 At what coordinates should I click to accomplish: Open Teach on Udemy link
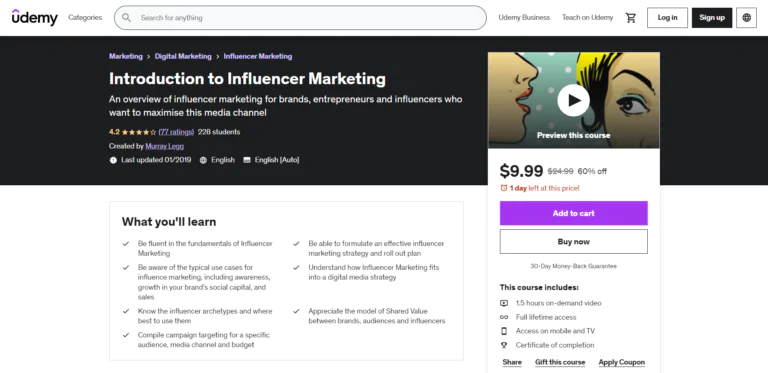587,18
